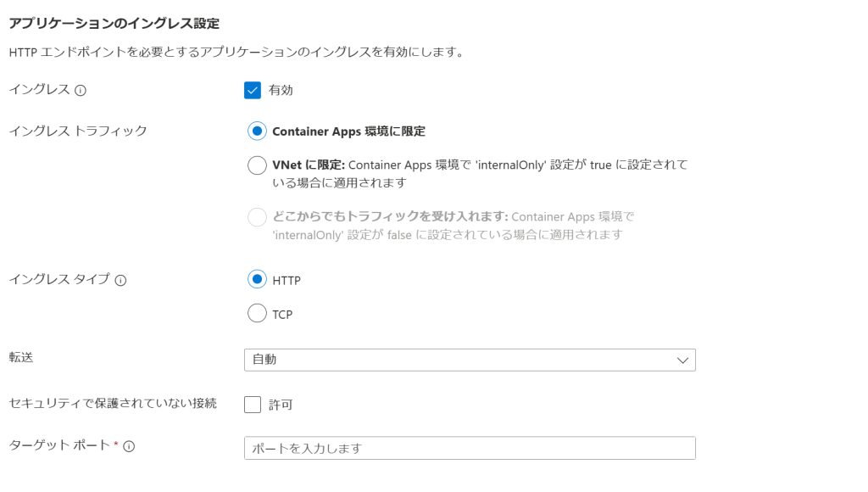Click the info icon beside ターゲット ポート
This screenshot has width=868, height=492.
pyautogui.click(x=129, y=446)
